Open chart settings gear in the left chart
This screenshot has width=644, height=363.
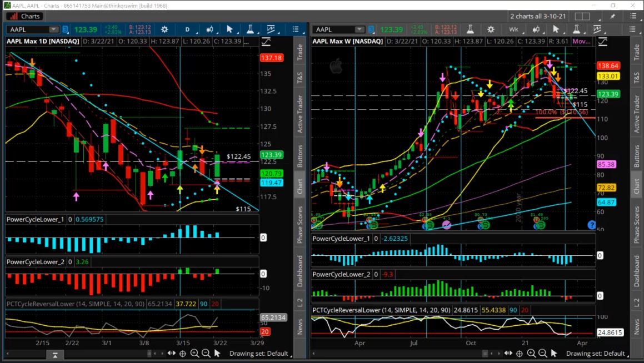[164, 29]
